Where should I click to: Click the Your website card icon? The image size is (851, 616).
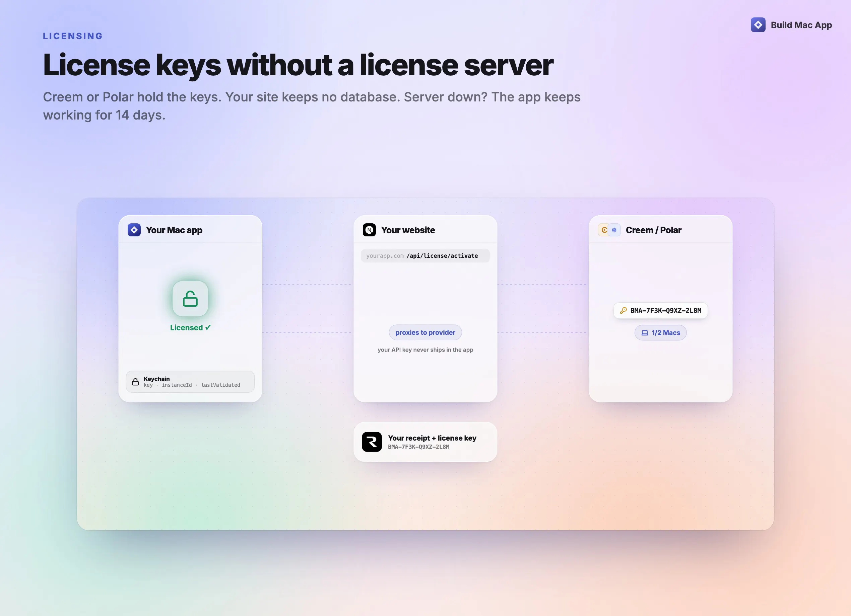pos(369,230)
